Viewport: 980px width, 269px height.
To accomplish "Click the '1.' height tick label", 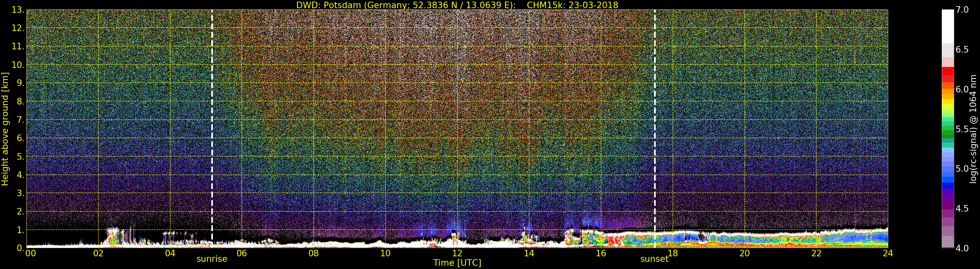I will 21,230.
